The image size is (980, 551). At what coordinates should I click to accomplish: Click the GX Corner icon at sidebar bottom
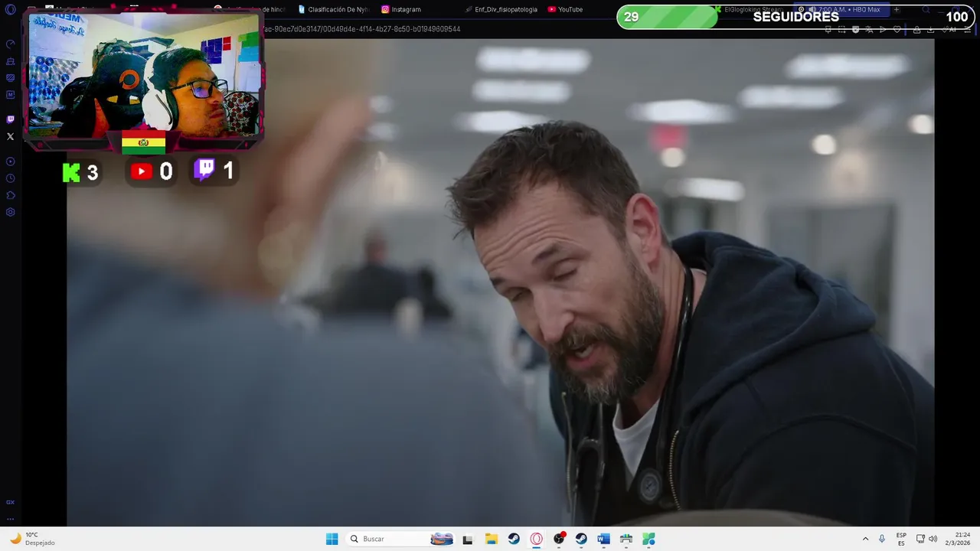(x=10, y=502)
